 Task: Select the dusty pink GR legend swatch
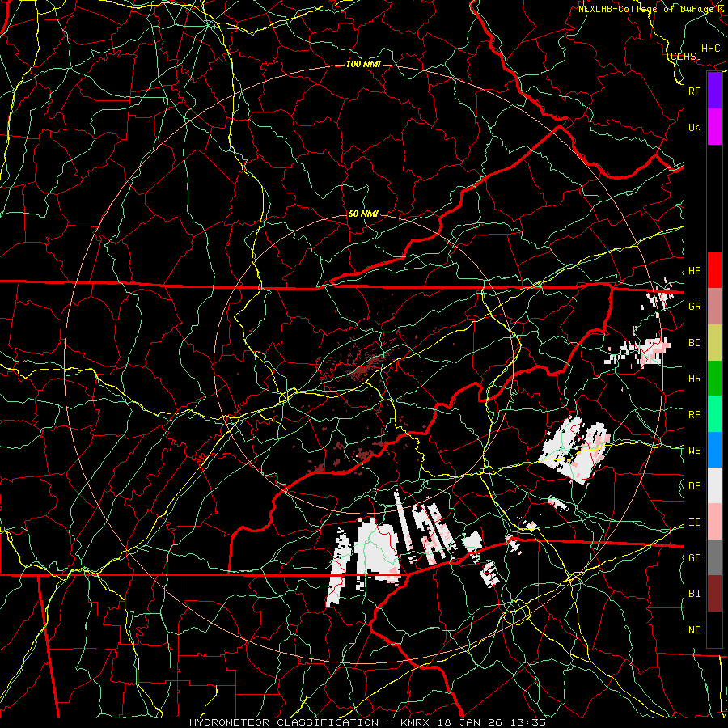point(714,307)
